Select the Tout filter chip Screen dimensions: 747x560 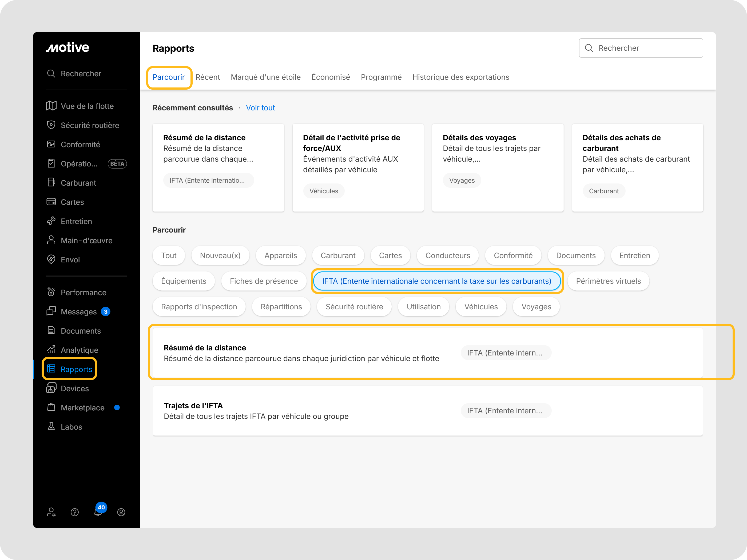coord(169,255)
